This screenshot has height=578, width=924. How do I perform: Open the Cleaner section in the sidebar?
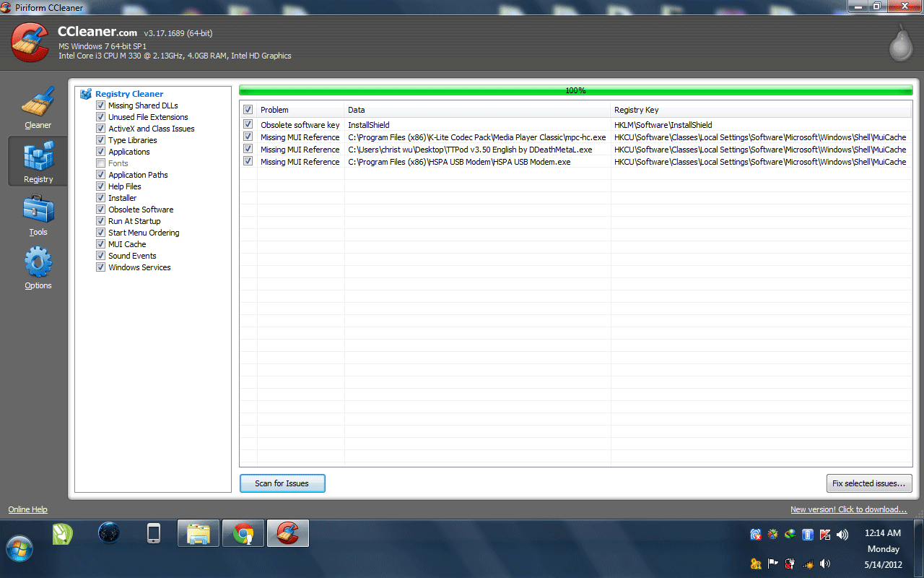click(38, 107)
